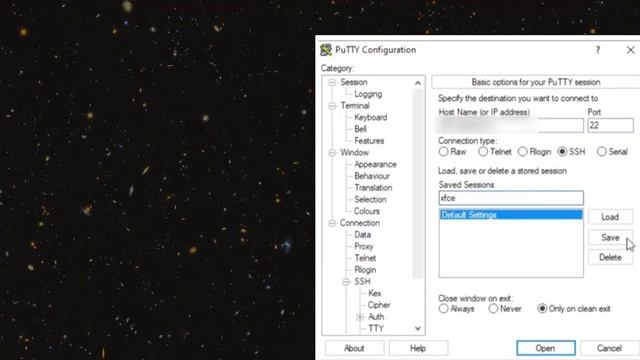Click the Saved Sessions field containing xfce
This screenshot has height=360, width=640.
tap(511, 198)
